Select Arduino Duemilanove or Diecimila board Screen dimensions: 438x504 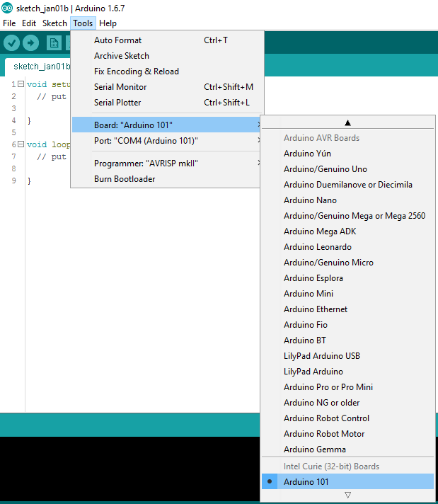[x=347, y=185]
